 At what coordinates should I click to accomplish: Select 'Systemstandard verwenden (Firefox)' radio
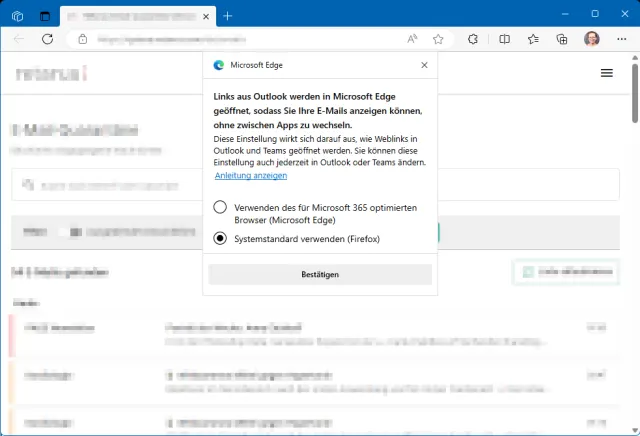[220, 238]
